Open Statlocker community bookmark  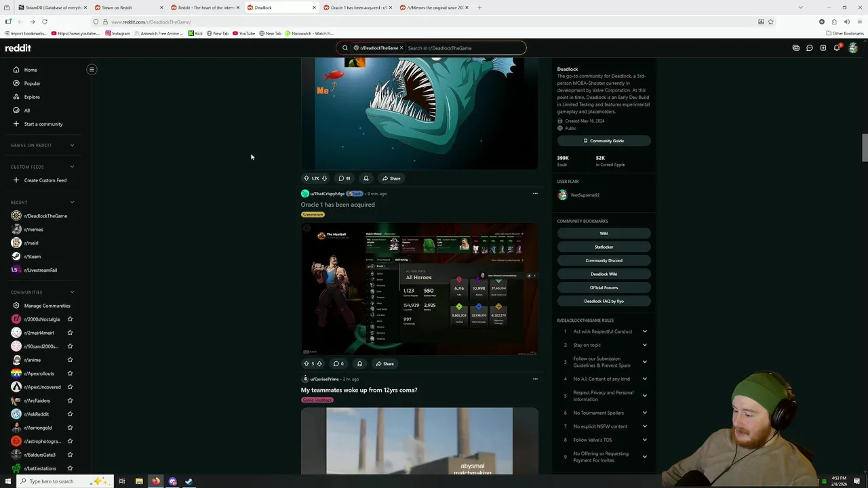pos(604,247)
